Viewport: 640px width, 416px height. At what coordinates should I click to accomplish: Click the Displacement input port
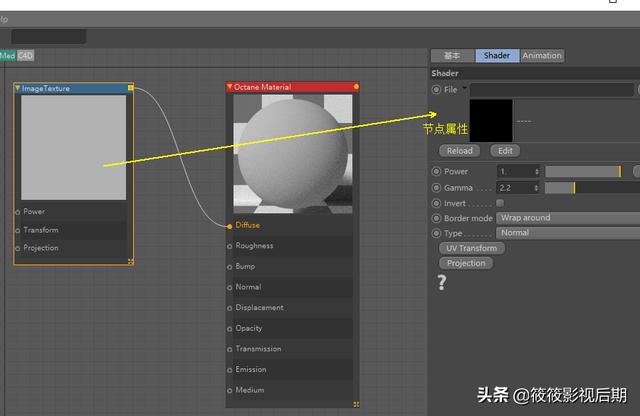pyautogui.click(x=230, y=308)
